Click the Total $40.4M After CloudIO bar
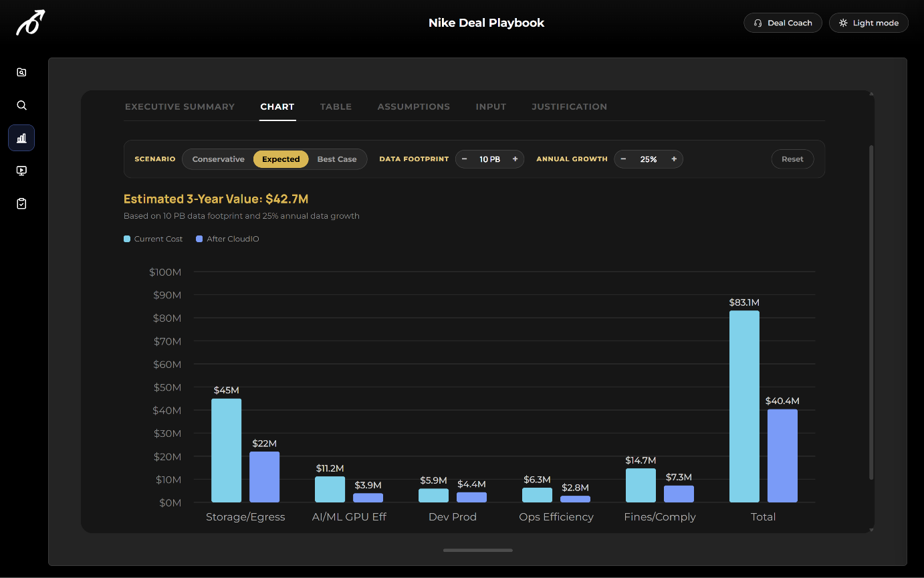This screenshot has height=578, width=924. (x=782, y=456)
